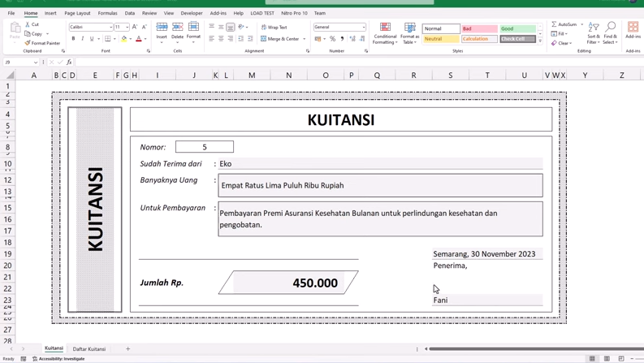The width and height of the screenshot is (644, 363).
Task: Click the Align Right icon
Action: point(231,39)
